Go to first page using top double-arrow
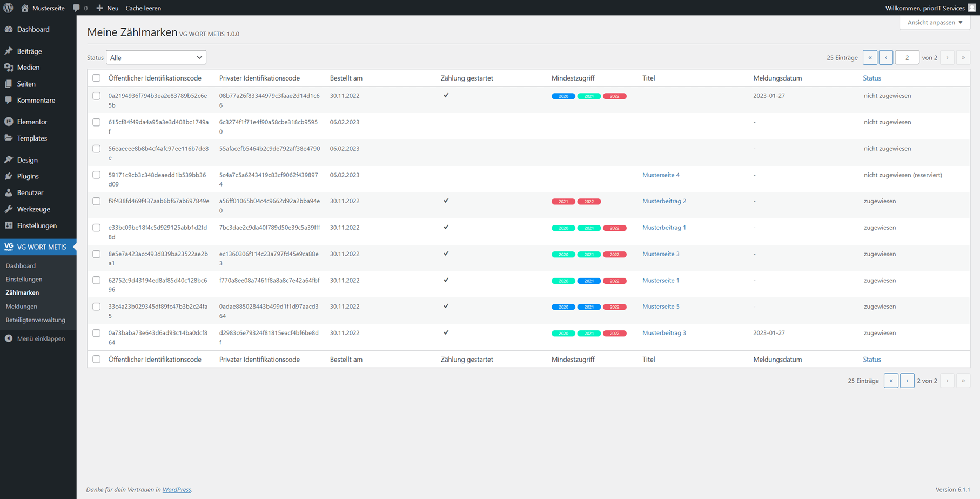 tap(870, 57)
